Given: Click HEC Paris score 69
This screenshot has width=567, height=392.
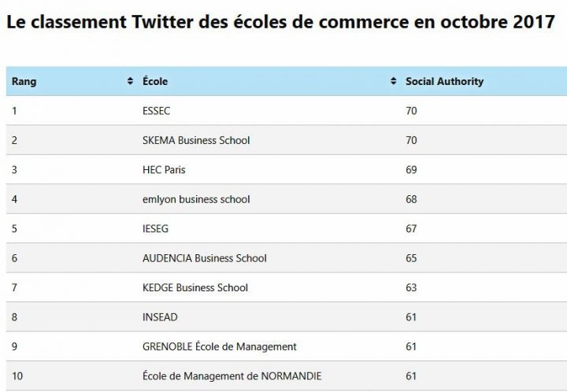Looking at the screenshot, I should [x=411, y=170].
